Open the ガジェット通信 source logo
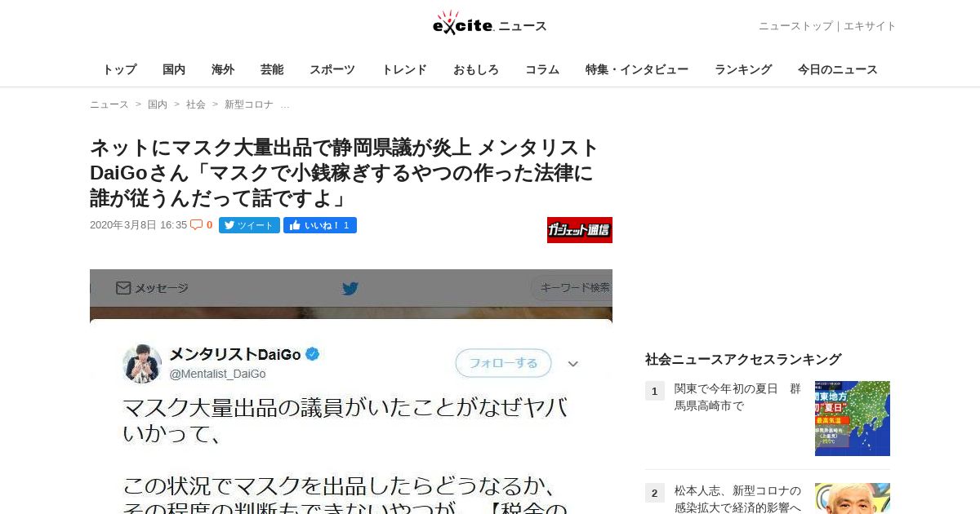The image size is (980, 514). tap(580, 230)
